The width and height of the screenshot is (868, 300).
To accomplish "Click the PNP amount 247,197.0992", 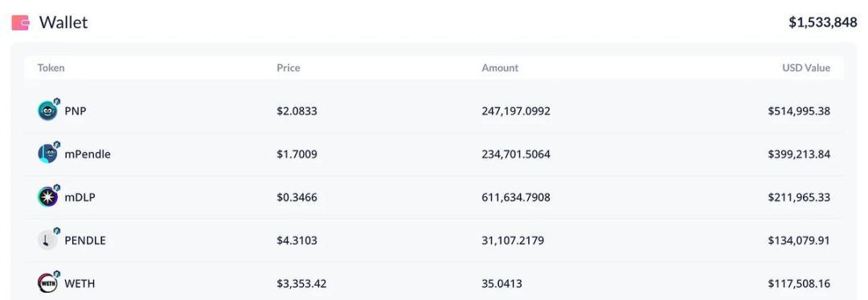I will 516,111.
